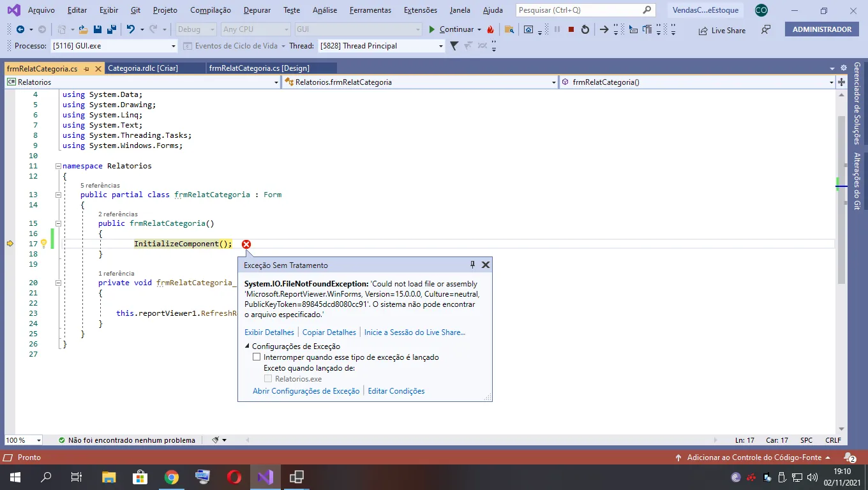Click the Stop Debugging red square icon

point(571,29)
